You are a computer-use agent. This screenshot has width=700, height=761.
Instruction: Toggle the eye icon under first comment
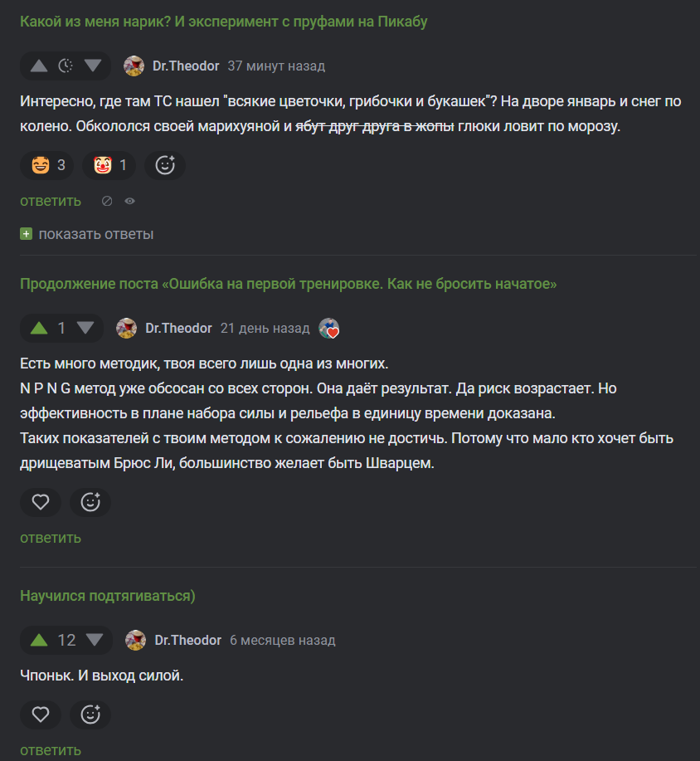[129, 201]
